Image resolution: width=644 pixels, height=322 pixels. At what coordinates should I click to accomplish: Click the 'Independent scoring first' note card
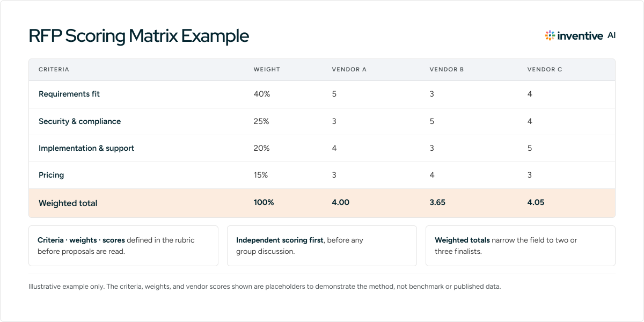tap(322, 246)
